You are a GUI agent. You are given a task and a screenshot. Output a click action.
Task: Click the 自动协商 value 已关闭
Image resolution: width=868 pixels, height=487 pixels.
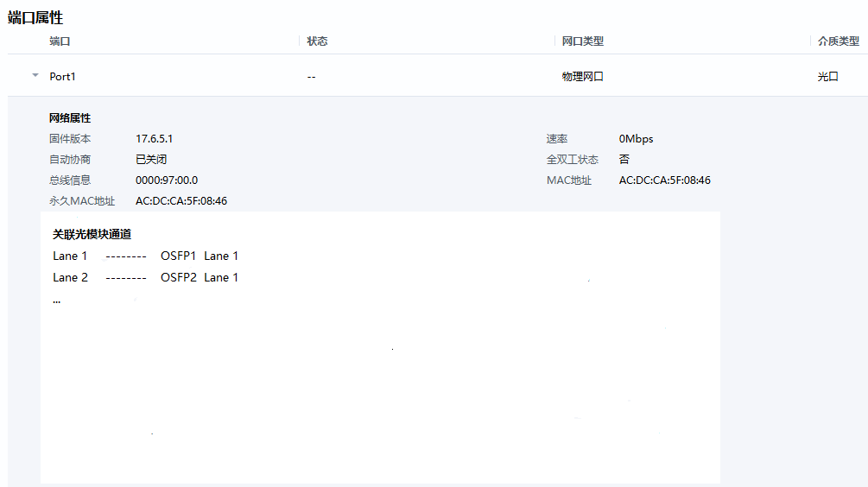151,160
